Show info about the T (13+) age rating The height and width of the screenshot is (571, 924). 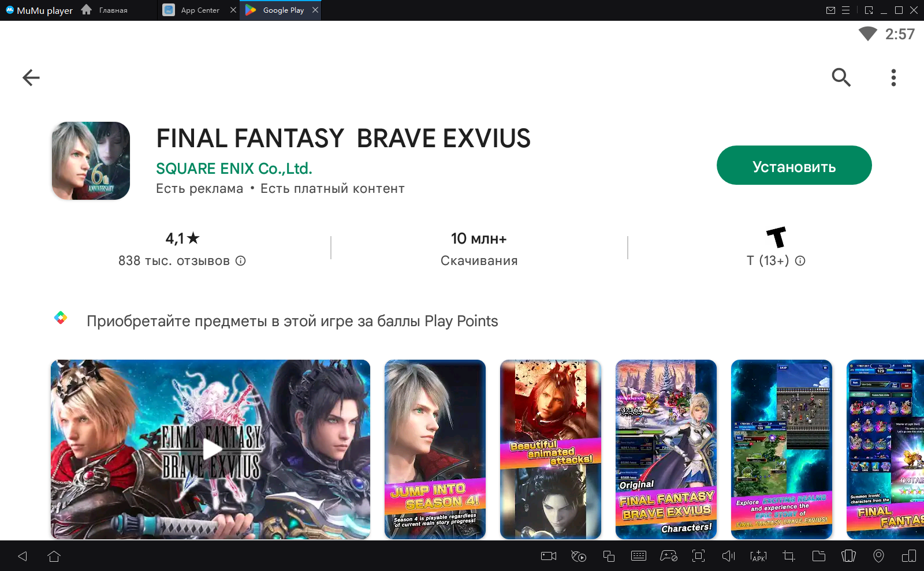tap(800, 261)
